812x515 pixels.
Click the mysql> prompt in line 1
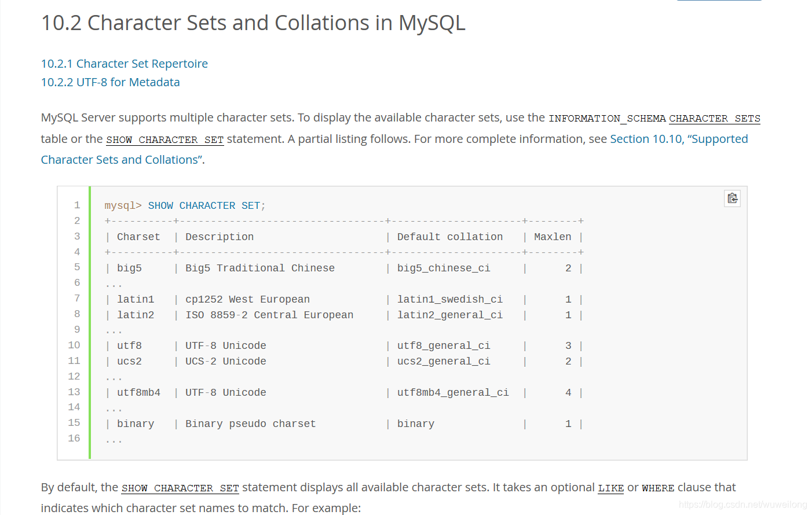point(123,205)
